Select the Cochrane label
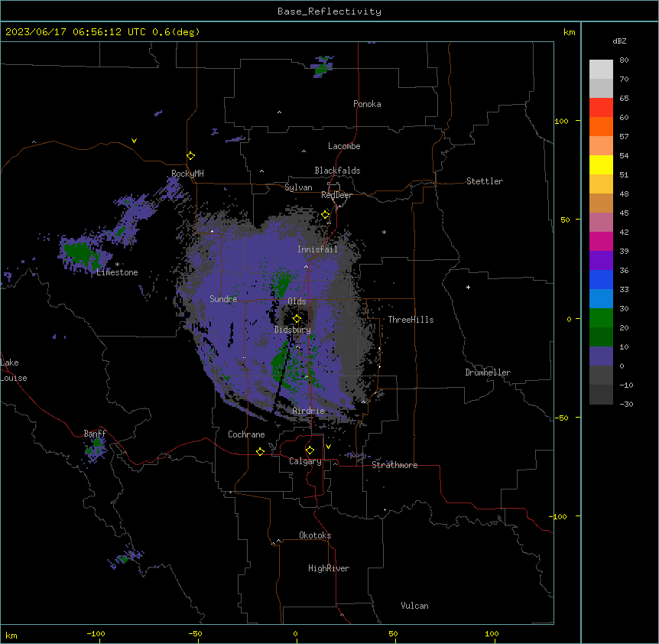 point(246,434)
